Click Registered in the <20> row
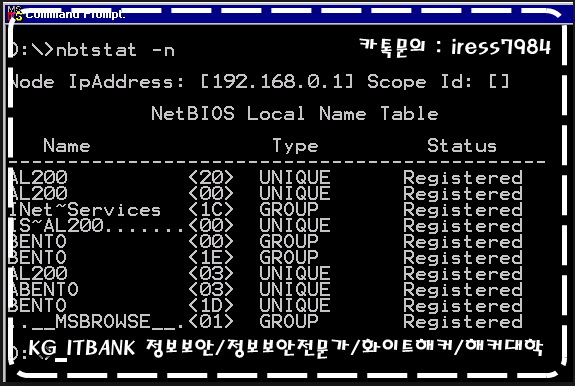575x386 pixels. 463,178
